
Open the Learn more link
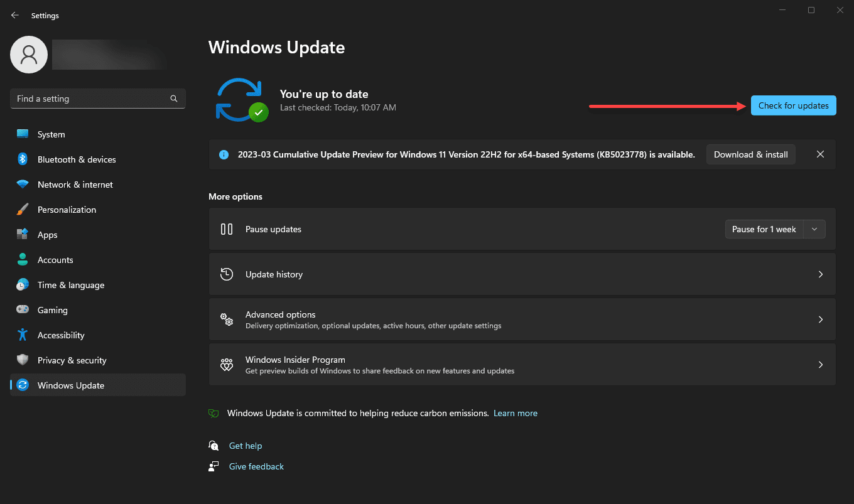pyautogui.click(x=516, y=413)
